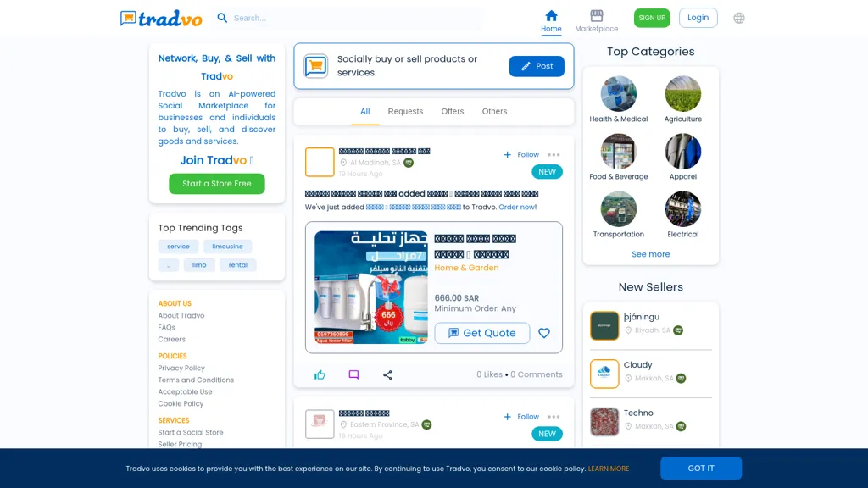Select the Agriculture category thumbnail
This screenshot has height=488, width=868.
coord(682,94)
